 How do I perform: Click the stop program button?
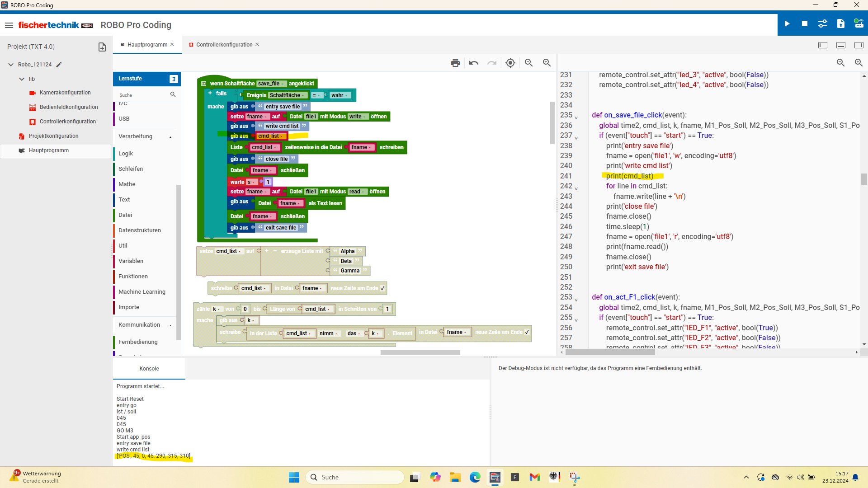click(x=805, y=24)
